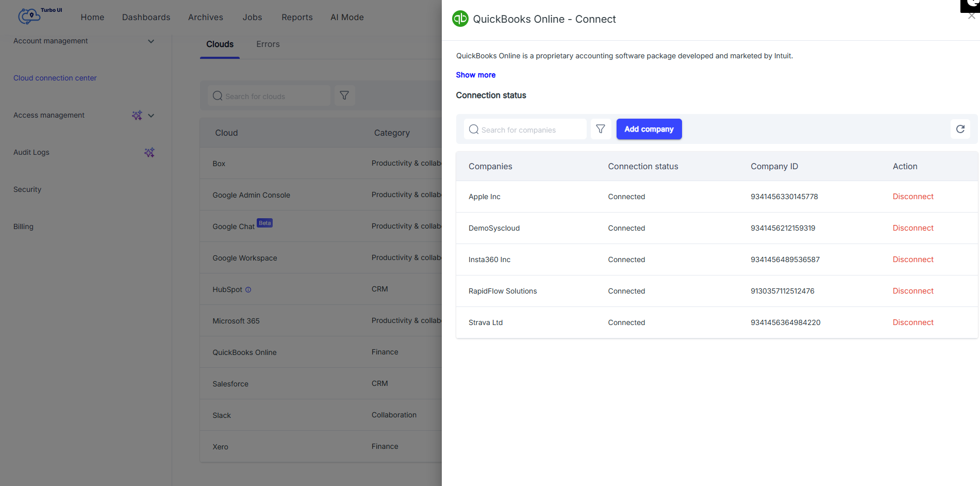Click the Apple Inc company name
Screen dimensions: 980x486
[x=484, y=197]
